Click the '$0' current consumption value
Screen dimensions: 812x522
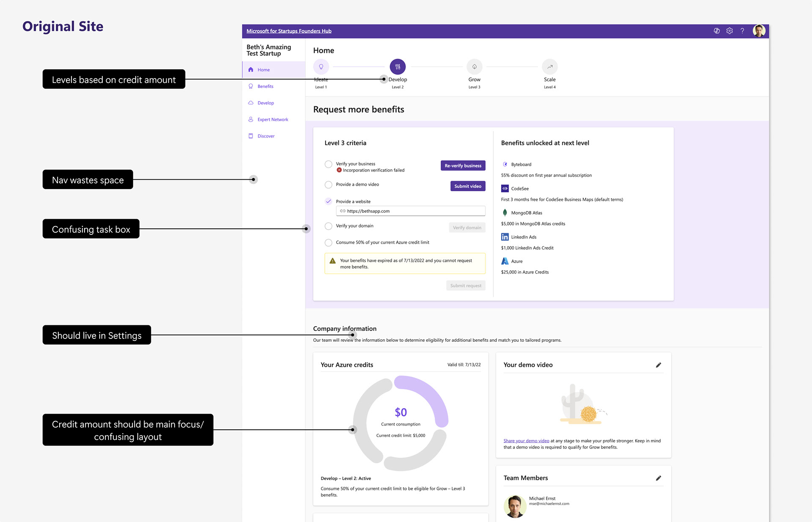click(401, 412)
